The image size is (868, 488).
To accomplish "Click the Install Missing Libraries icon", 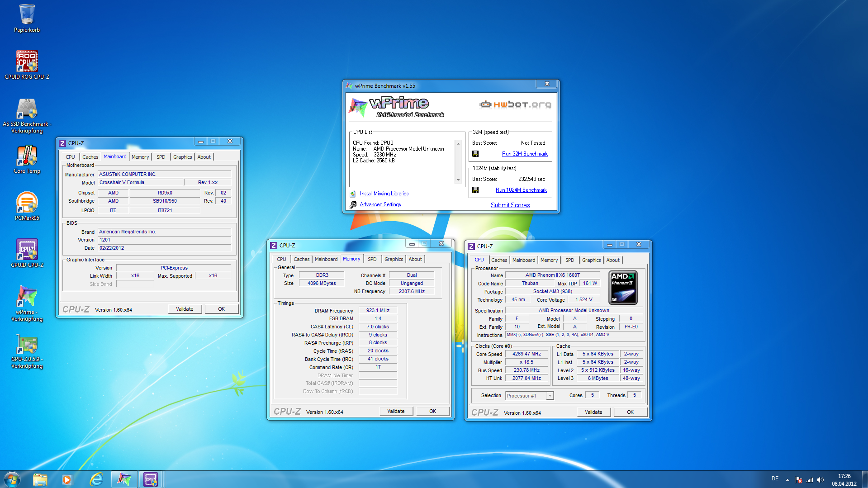I will [353, 194].
